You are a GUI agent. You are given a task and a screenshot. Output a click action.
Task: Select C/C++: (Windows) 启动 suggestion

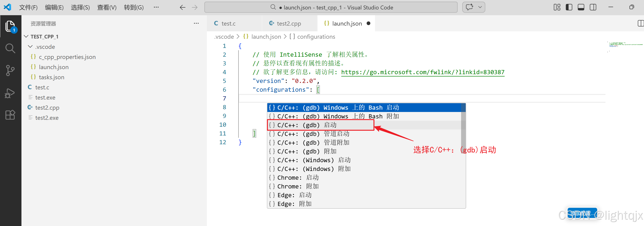(364, 160)
